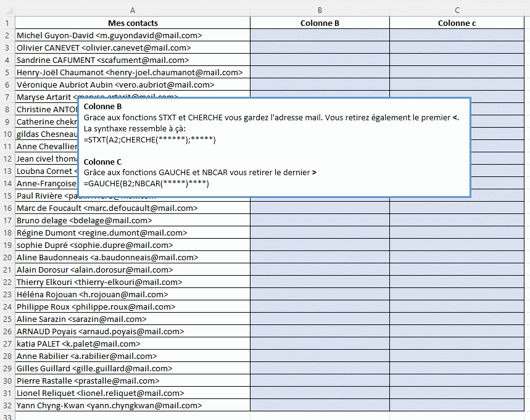Click the 'Colonne B' header cell

(x=320, y=23)
